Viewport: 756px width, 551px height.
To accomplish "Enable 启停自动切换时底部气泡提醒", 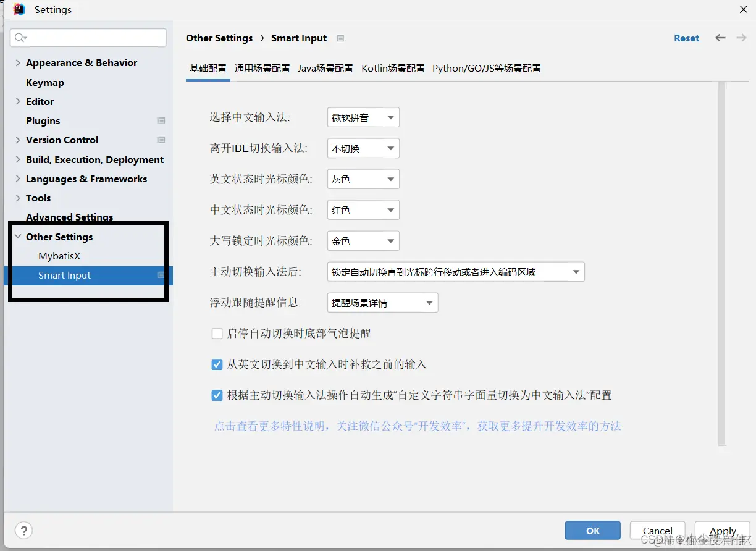I will click(x=217, y=333).
